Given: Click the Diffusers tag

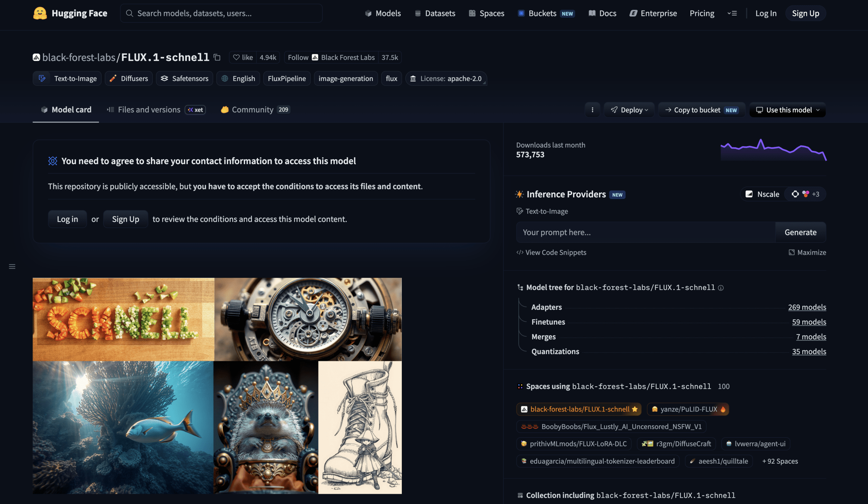Looking at the screenshot, I should 129,78.
